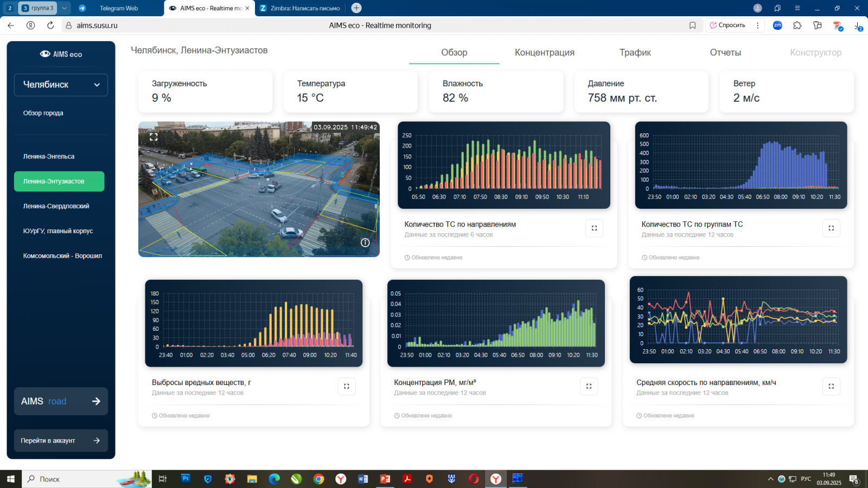Select 'Ленина-Свердловский' intersection
Image resolution: width=868 pixels, height=488 pixels.
56,206
